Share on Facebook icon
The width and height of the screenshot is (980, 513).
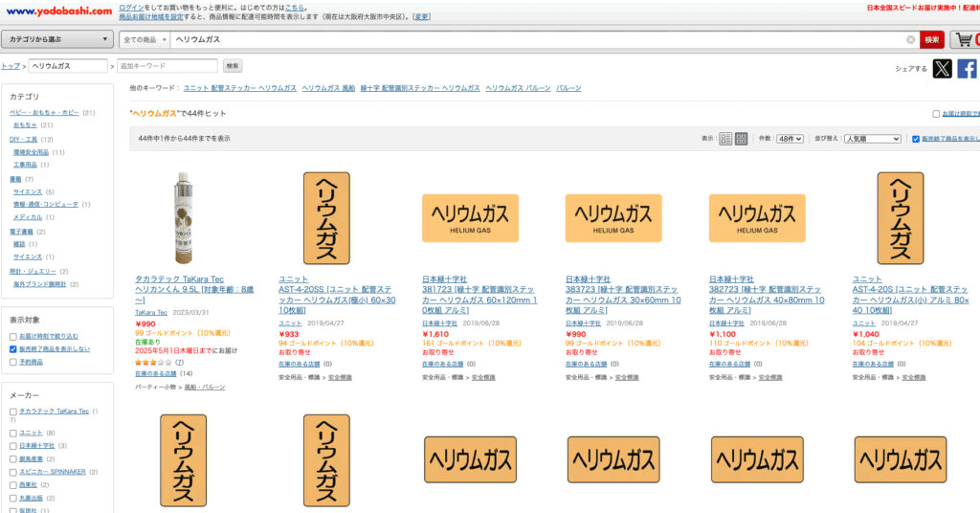point(967,68)
